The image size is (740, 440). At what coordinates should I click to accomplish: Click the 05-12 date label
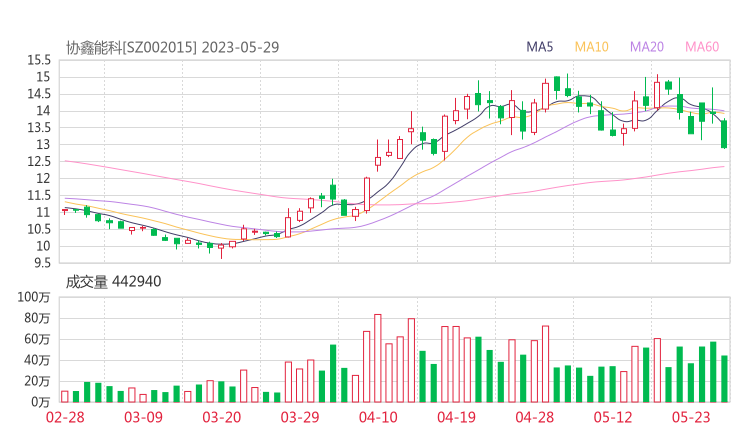pyautogui.click(x=613, y=417)
